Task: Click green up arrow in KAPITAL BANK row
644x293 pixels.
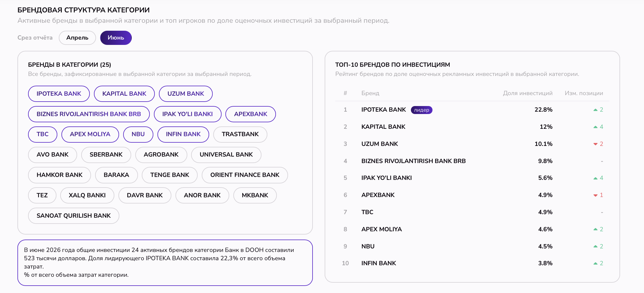Action: pyautogui.click(x=596, y=127)
